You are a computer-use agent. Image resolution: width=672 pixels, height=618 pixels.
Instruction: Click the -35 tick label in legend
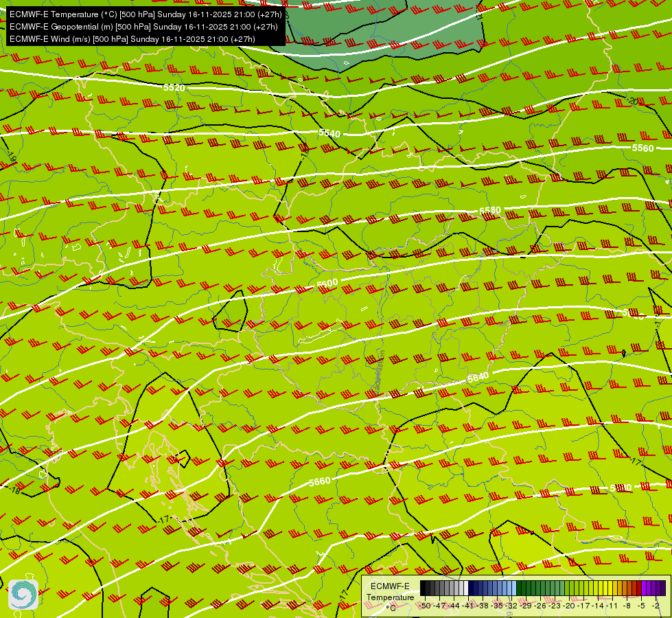pyautogui.click(x=497, y=606)
